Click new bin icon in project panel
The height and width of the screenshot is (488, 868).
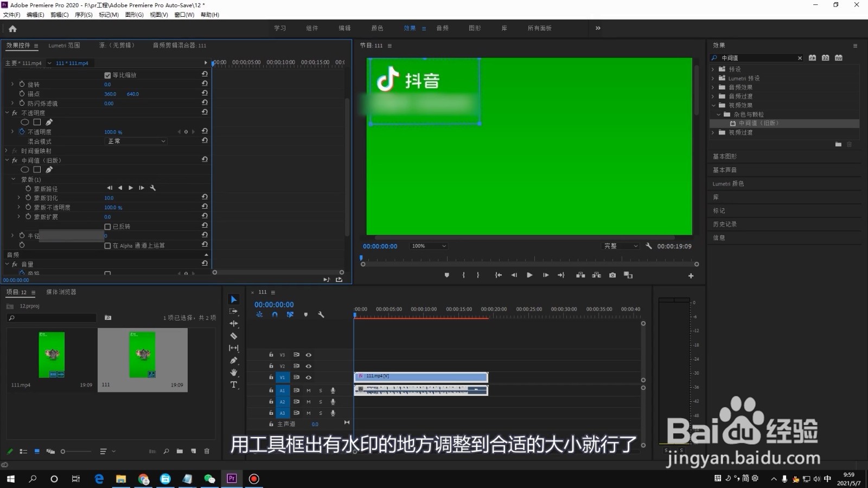[x=180, y=451]
